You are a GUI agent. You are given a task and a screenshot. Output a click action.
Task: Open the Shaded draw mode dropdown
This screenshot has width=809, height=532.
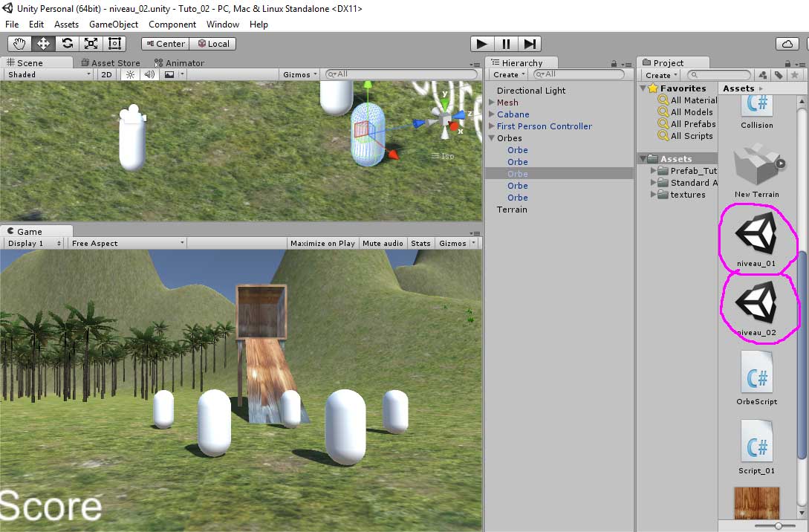point(49,74)
